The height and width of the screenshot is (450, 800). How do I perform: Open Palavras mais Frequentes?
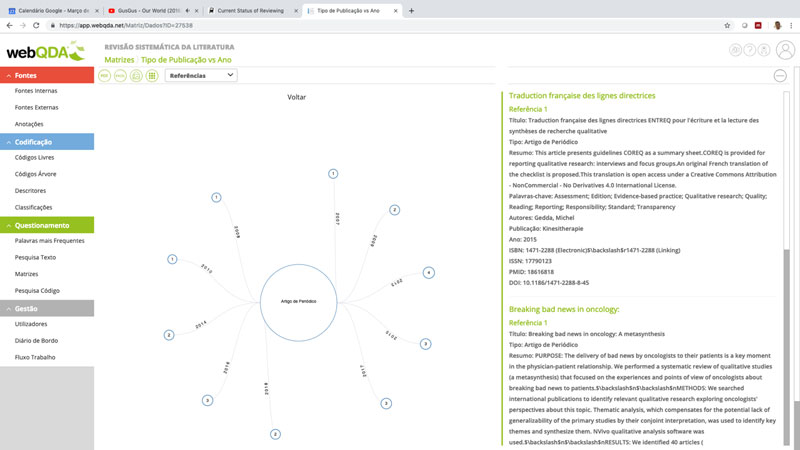[49, 241]
